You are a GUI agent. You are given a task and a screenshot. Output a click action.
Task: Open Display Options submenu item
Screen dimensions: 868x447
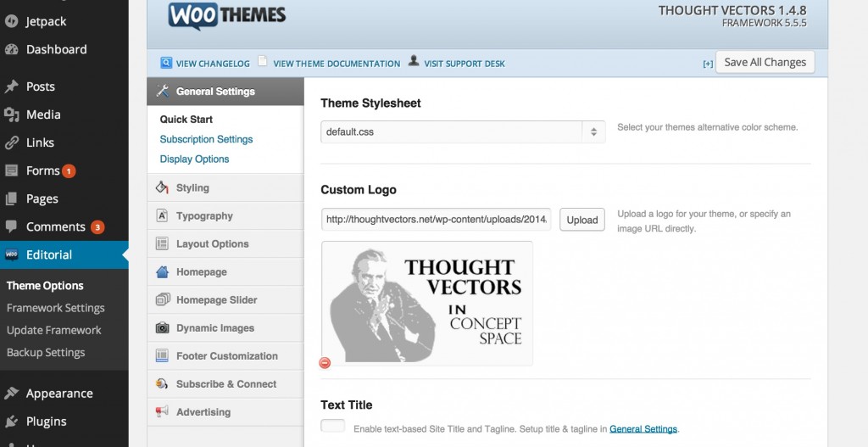click(194, 159)
